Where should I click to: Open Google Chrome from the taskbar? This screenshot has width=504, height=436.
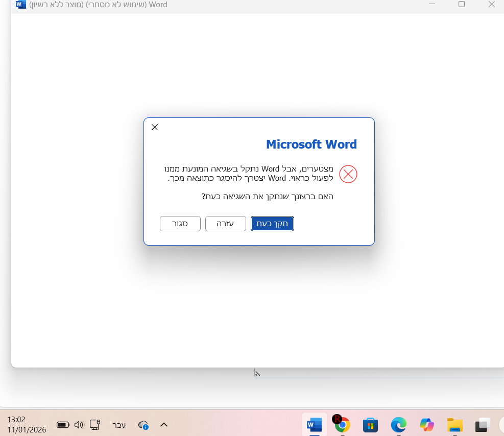[x=341, y=424]
